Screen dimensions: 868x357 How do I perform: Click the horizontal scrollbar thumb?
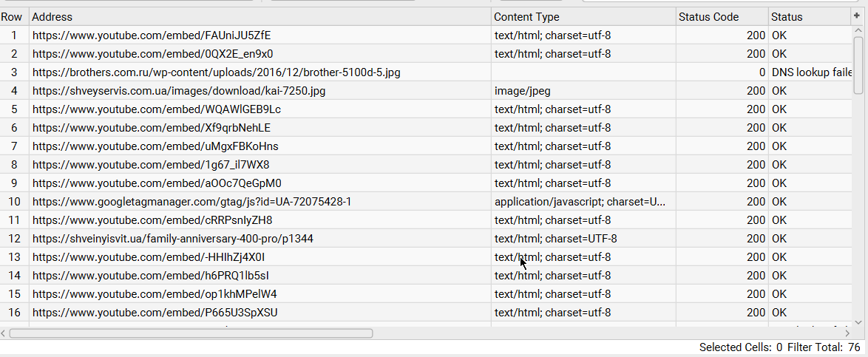coord(191,333)
